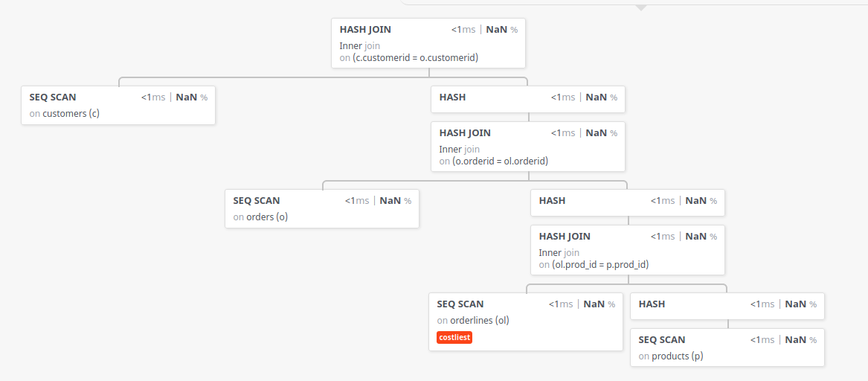Click the NaN % on orderlines scan
Viewport: 868px width, 381px height.
click(599, 304)
